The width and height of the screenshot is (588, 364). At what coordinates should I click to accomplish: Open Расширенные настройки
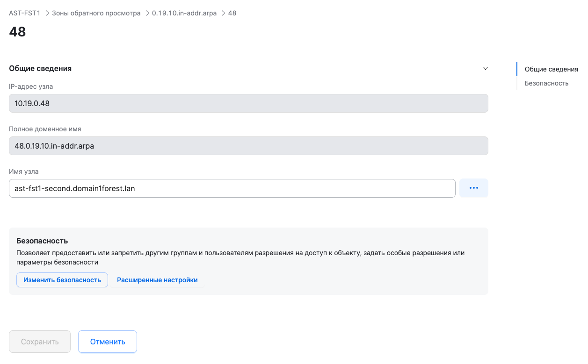157,280
